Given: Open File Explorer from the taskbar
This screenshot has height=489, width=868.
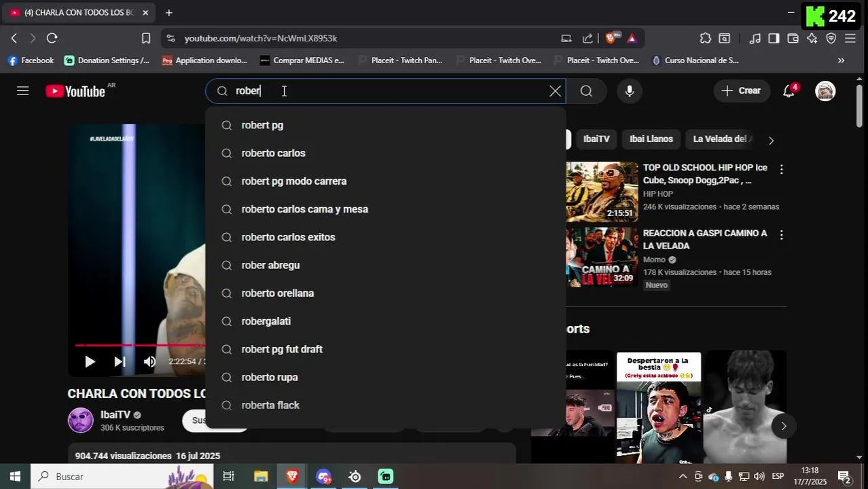Looking at the screenshot, I should (261, 477).
